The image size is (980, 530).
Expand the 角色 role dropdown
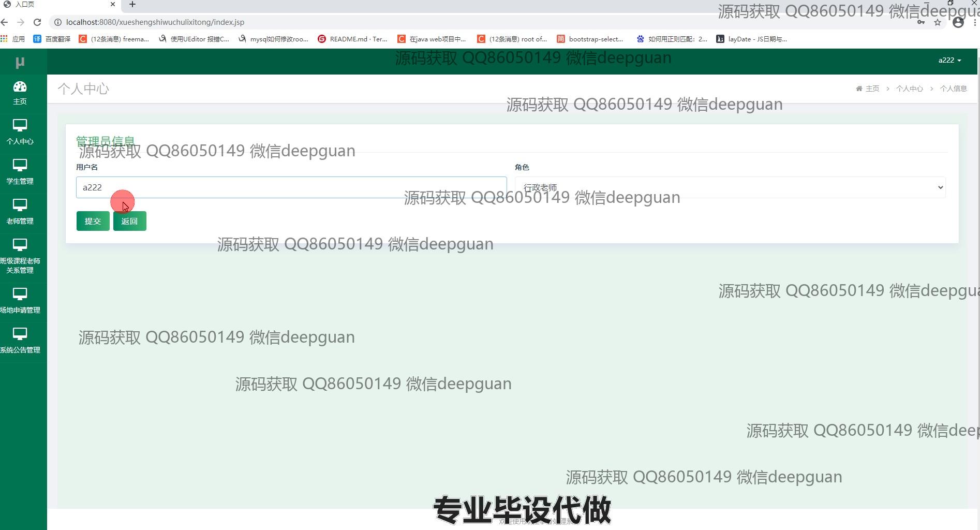click(730, 187)
